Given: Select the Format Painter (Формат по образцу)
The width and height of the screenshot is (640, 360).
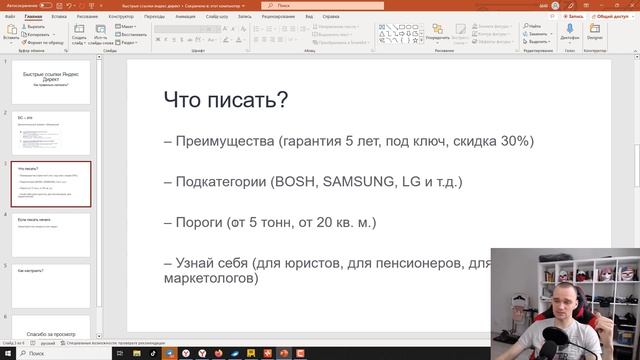Looking at the screenshot, I should click(x=42, y=42).
